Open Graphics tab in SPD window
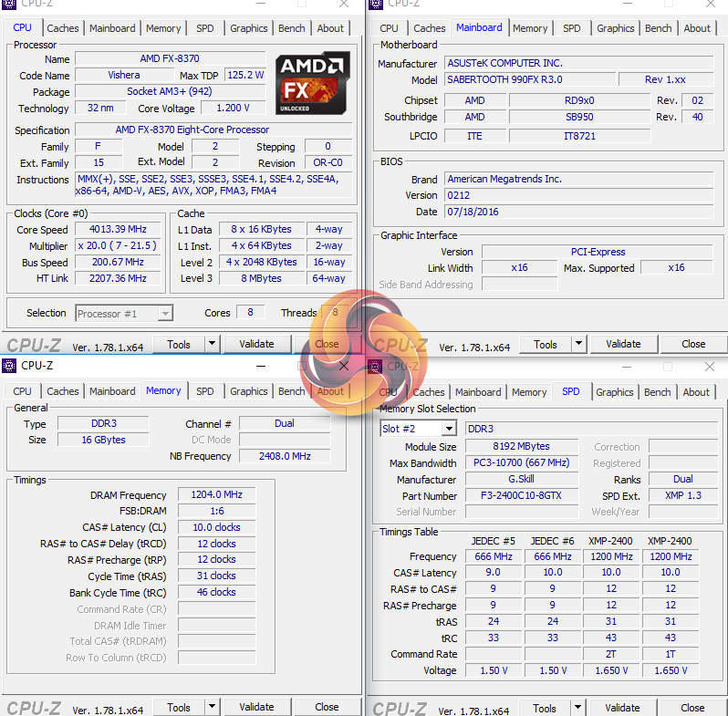The height and width of the screenshot is (716, 728). [x=615, y=392]
